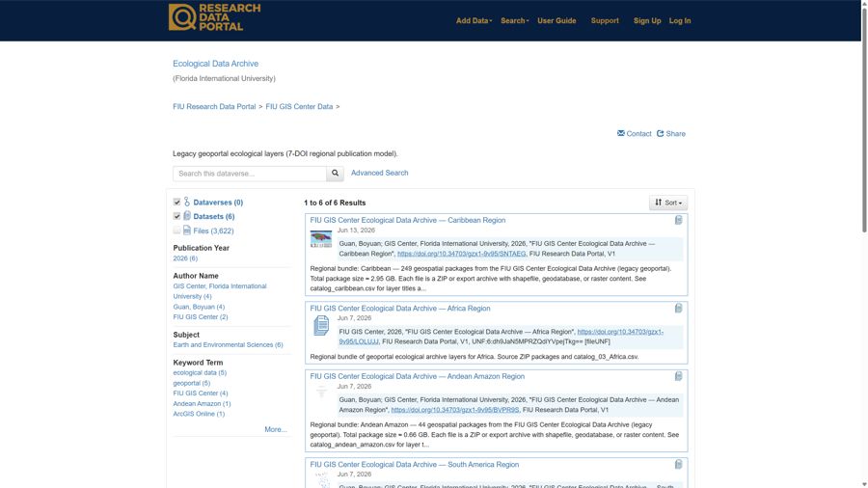
Task: Open the Advanced Search link
Action: point(379,173)
